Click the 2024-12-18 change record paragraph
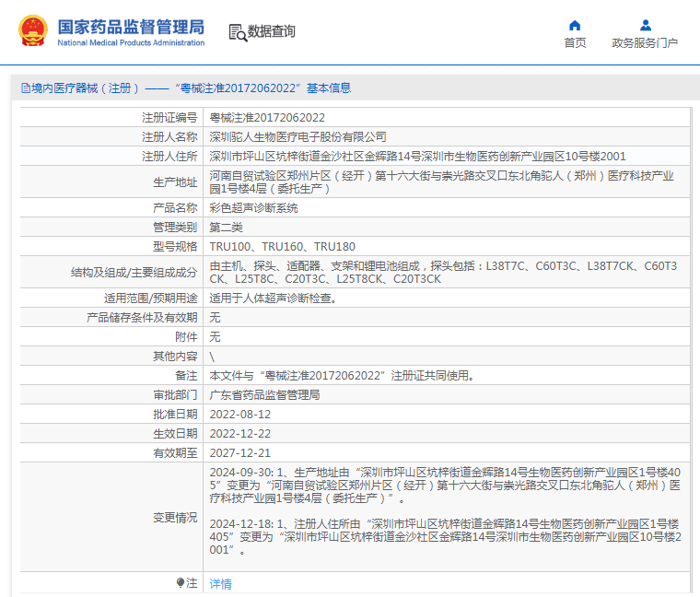Viewport: 700px width, 597px height. click(445, 537)
